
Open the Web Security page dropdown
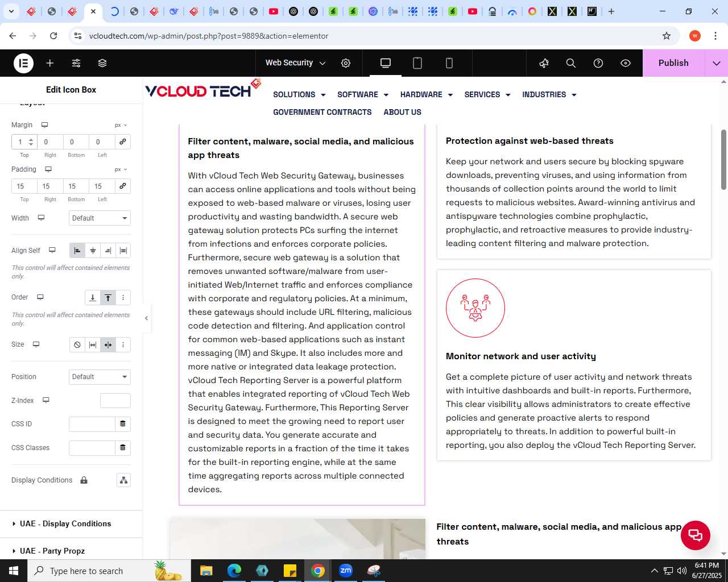click(295, 63)
